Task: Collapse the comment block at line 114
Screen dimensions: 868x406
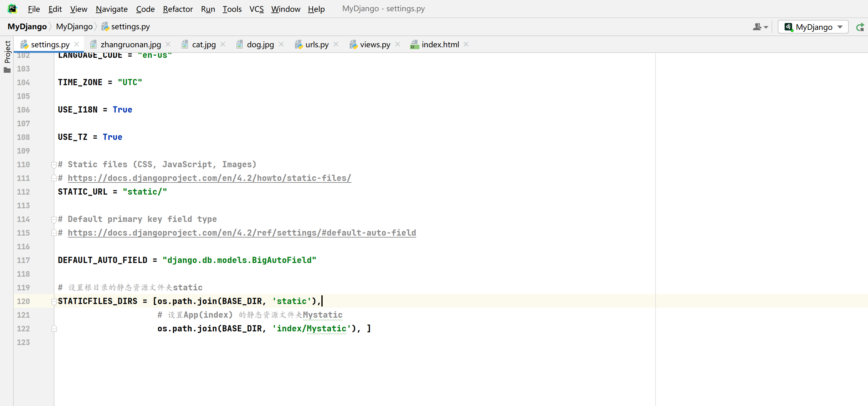Action: 54,219
